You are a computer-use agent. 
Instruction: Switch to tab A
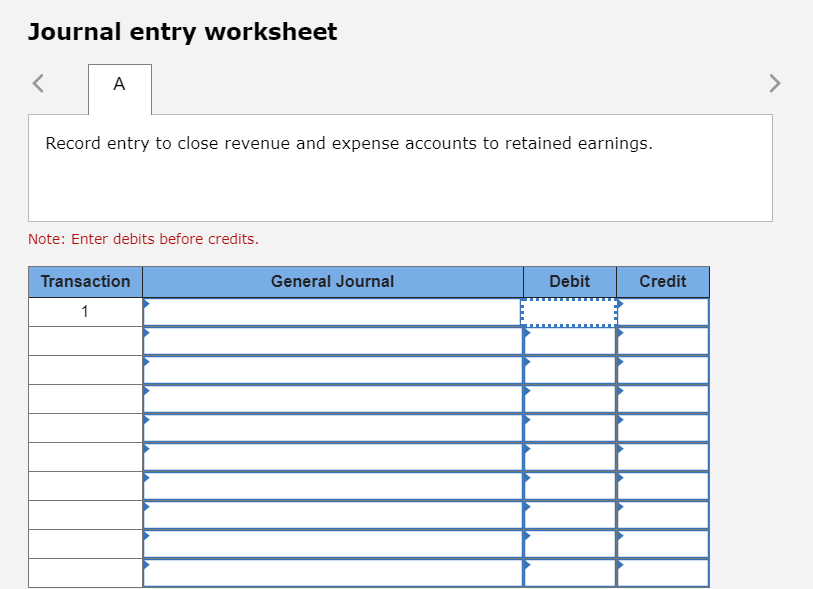[119, 88]
